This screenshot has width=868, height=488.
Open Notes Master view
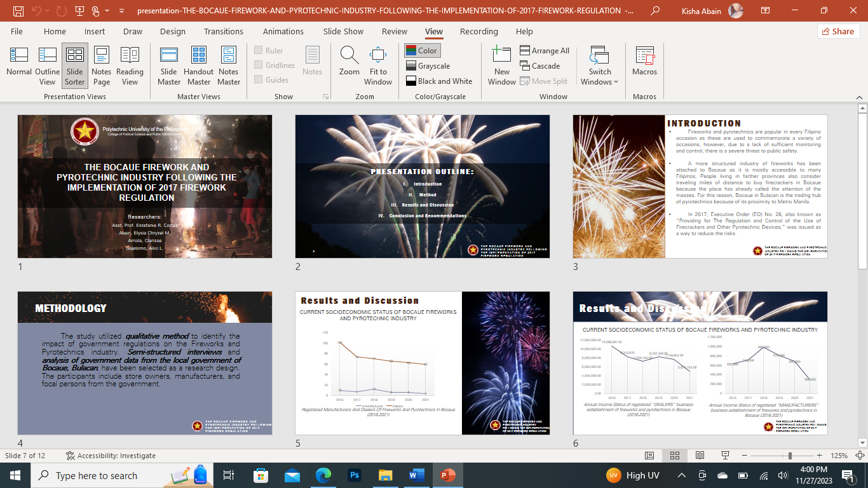click(x=229, y=65)
